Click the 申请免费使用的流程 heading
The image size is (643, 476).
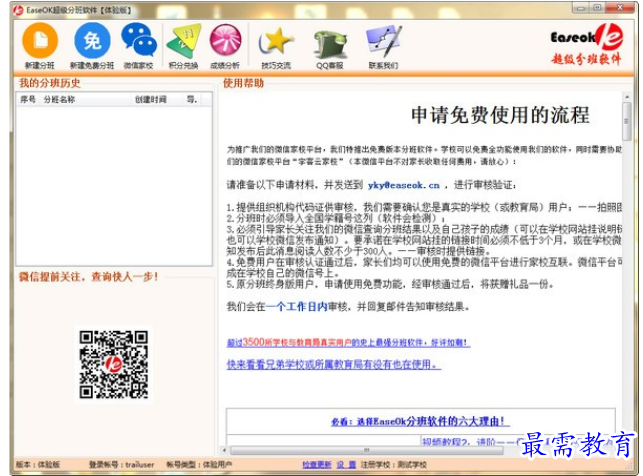pos(500,115)
